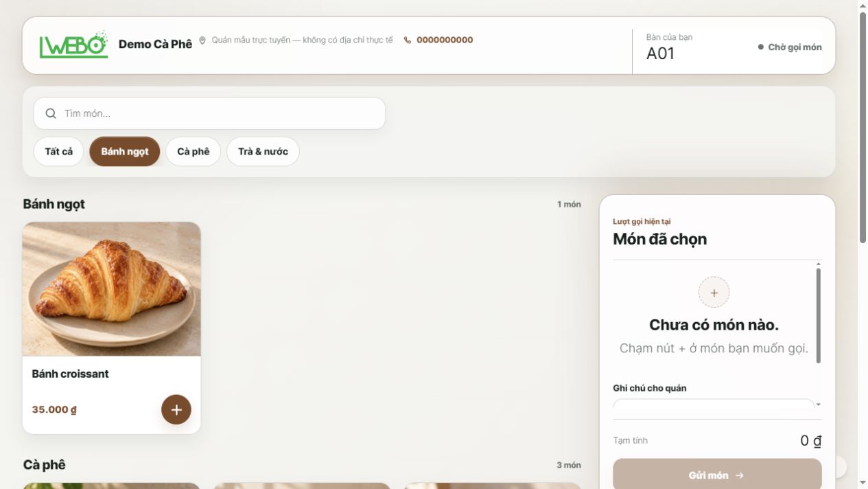Open the Bánh croissant photo

coord(112,288)
